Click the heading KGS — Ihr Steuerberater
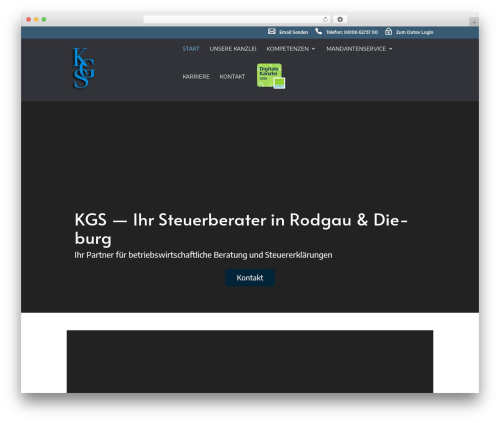 pyautogui.click(x=241, y=229)
